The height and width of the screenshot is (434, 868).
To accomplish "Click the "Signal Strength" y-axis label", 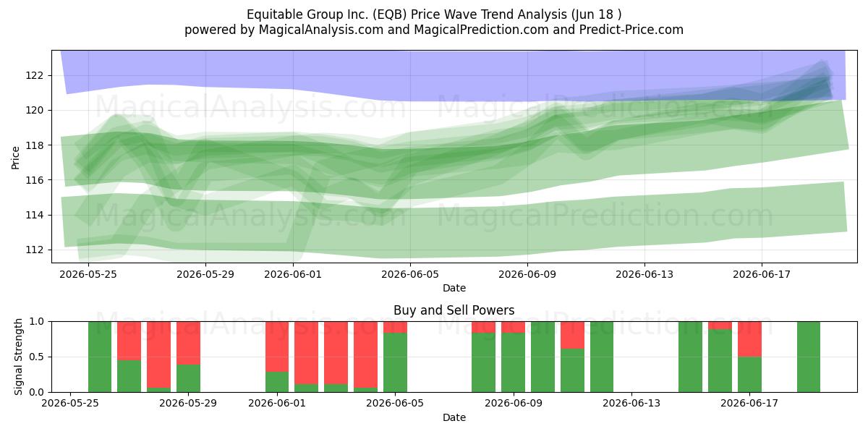I will 19,357.
